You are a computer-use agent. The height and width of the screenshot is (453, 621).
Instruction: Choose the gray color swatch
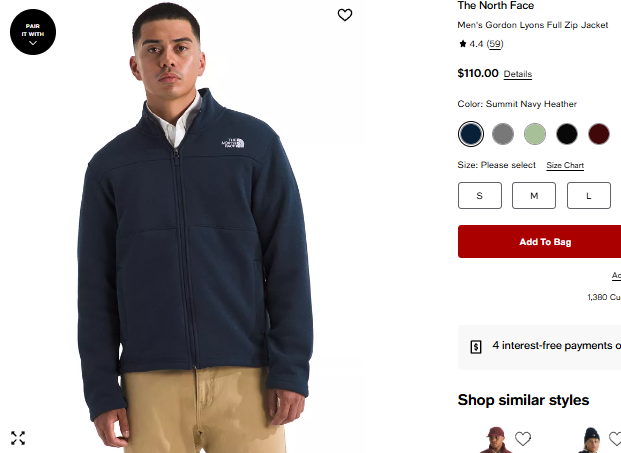pos(503,134)
